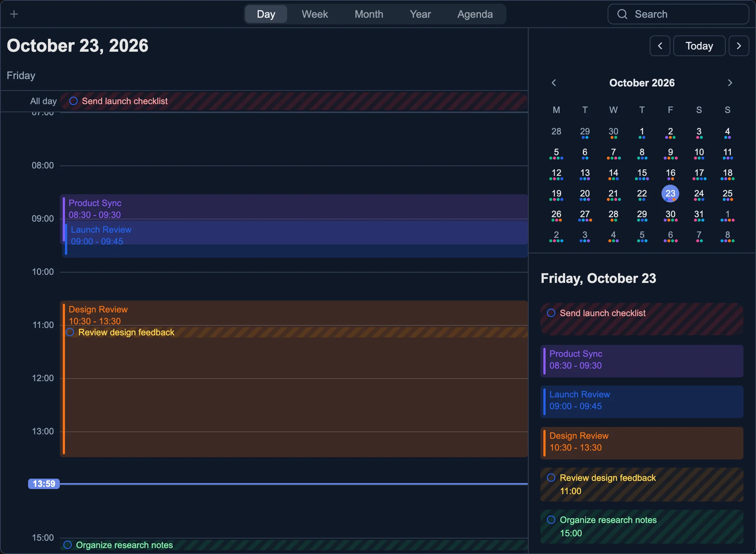Click the 10:00 hour label
Screen dimensions: 756x554
coord(43,272)
